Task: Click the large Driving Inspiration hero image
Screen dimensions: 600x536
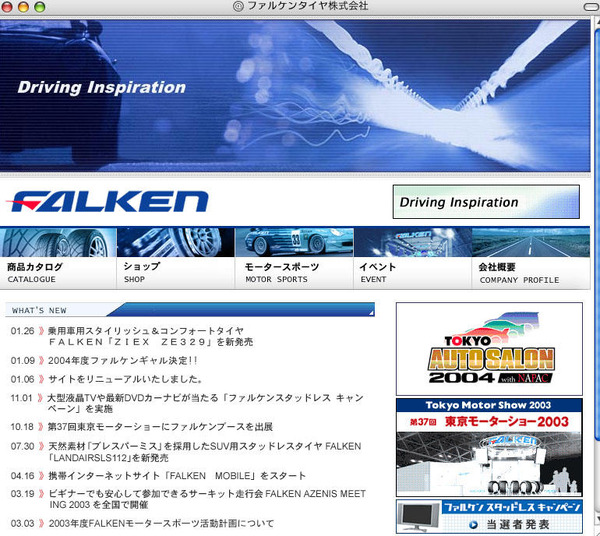Action: [x=295, y=96]
